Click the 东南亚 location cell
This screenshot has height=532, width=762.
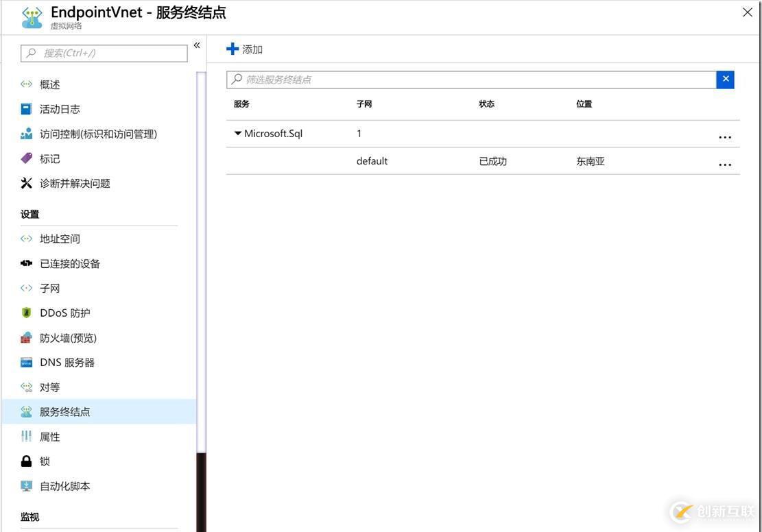pyautogui.click(x=591, y=161)
